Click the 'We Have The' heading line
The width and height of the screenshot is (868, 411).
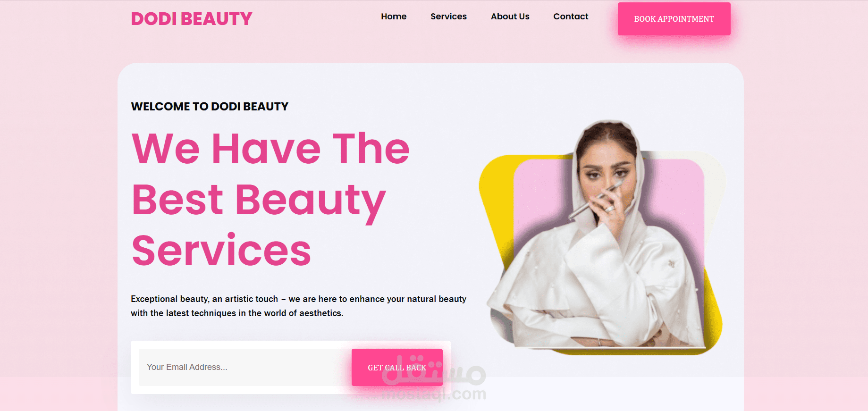tap(270, 149)
